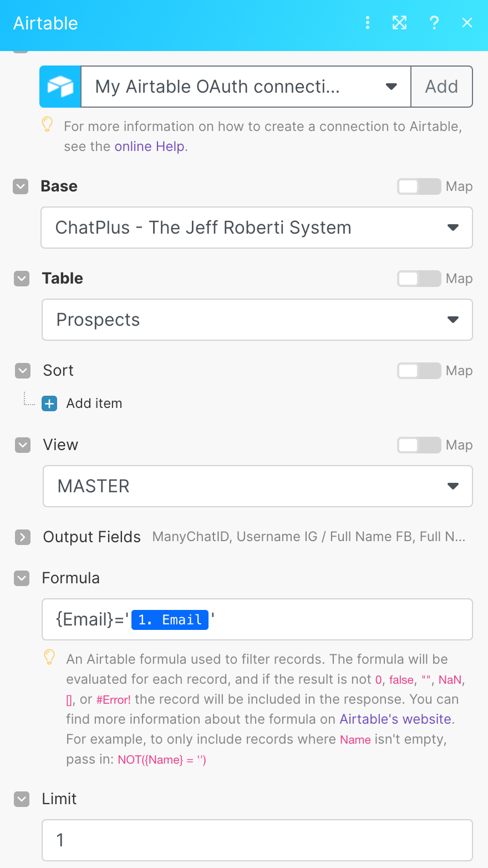This screenshot has width=488, height=868.
Task: Close the Airtable module dialog
Action: pyautogui.click(x=467, y=23)
